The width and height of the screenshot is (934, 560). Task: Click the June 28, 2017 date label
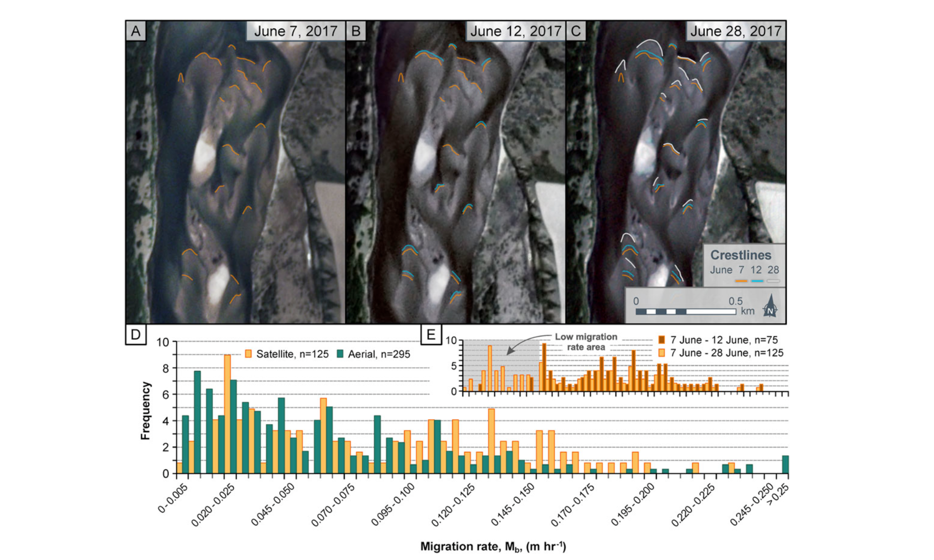click(x=736, y=31)
